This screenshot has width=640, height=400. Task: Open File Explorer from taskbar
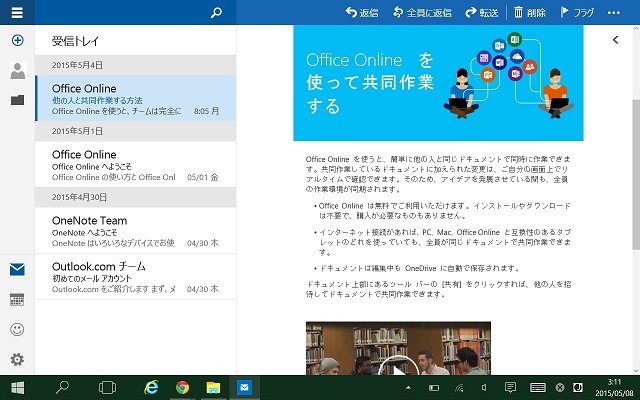pyautogui.click(x=213, y=387)
